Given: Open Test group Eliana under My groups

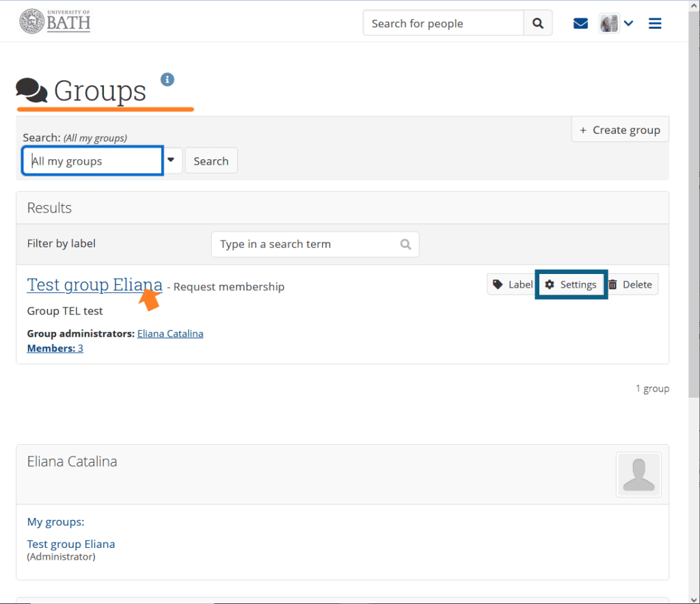Looking at the screenshot, I should pyautogui.click(x=71, y=544).
